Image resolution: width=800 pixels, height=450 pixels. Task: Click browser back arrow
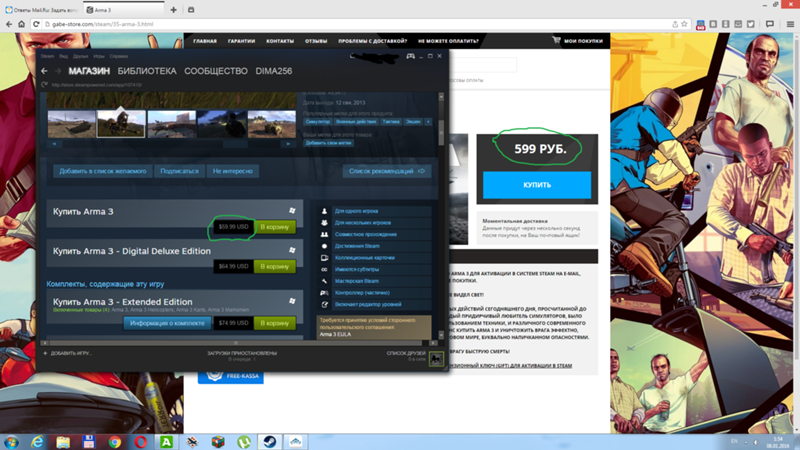[9, 24]
